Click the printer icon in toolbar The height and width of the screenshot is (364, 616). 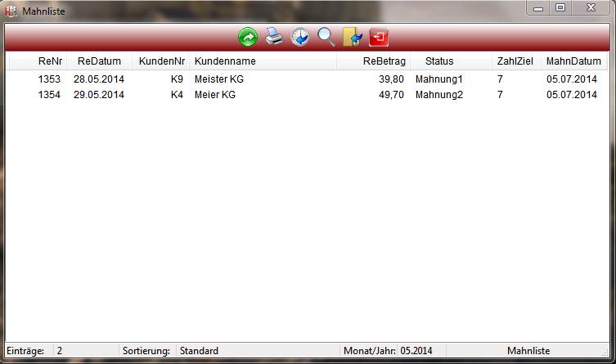(274, 37)
